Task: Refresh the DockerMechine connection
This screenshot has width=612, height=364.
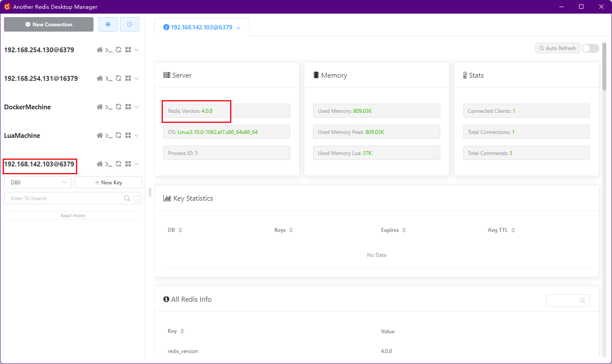Action: 119,107
